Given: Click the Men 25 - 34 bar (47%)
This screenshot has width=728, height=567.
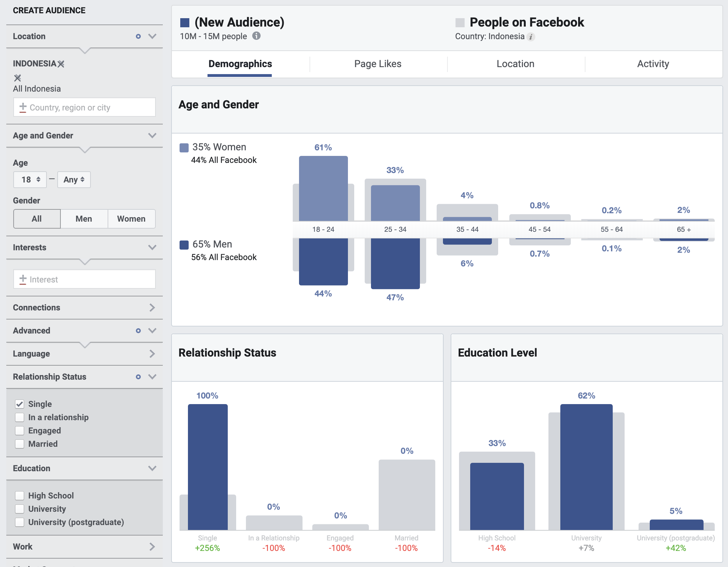Looking at the screenshot, I should (x=395, y=264).
